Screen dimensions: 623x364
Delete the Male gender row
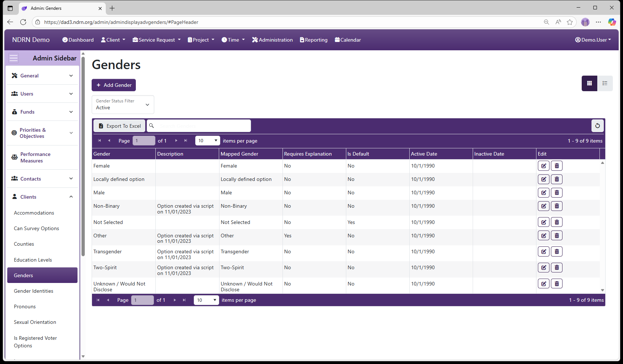(557, 192)
